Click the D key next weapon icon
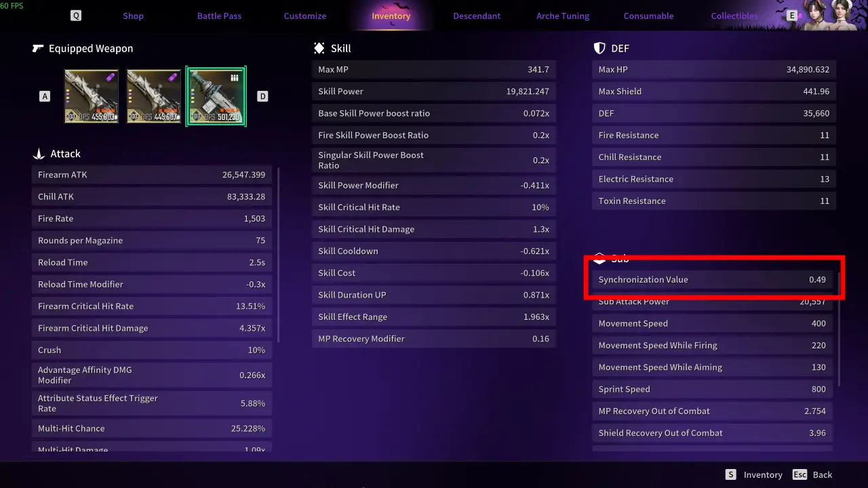Viewport: 868px width, 488px height. pos(262,96)
